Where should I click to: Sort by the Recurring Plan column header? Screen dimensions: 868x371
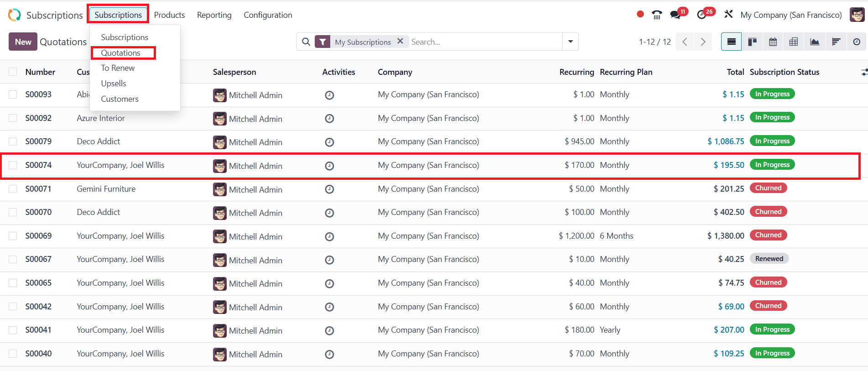coord(626,72)
